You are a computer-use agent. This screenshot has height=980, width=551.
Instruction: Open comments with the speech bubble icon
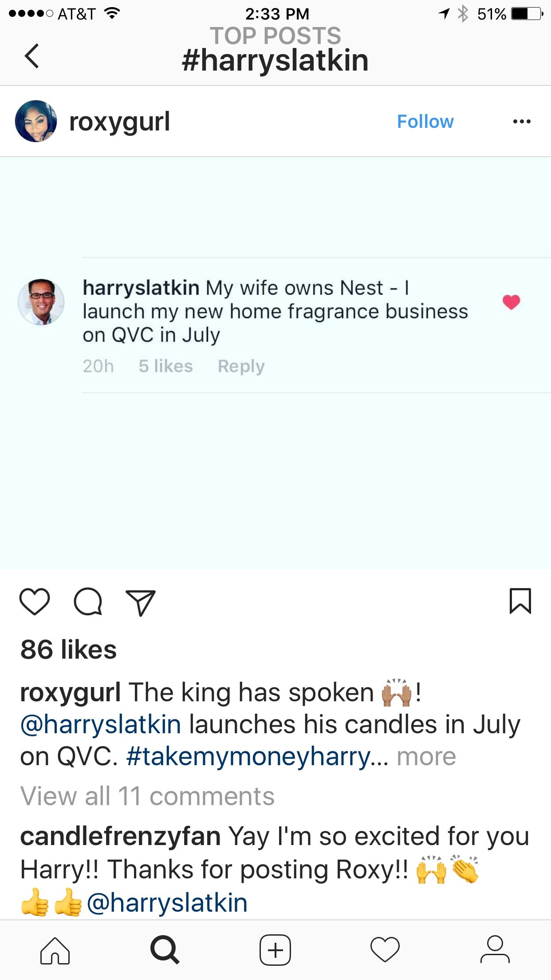point(88,602)
